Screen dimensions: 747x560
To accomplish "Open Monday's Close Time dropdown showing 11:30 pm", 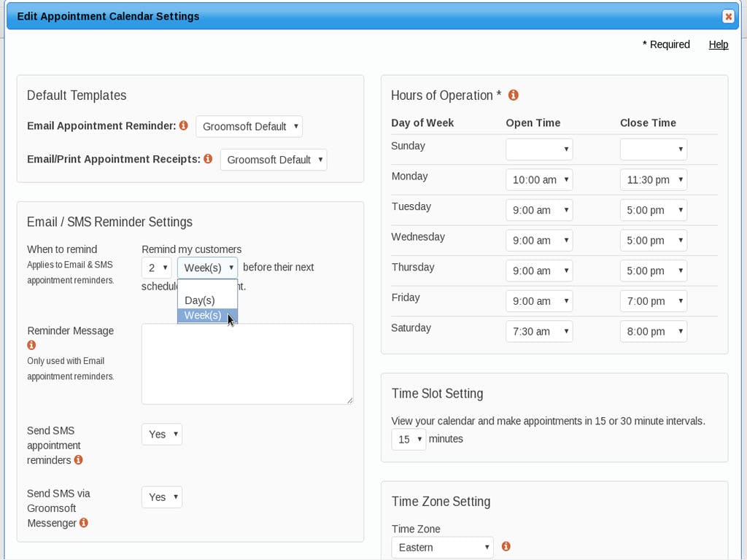I will click(653, 179).
